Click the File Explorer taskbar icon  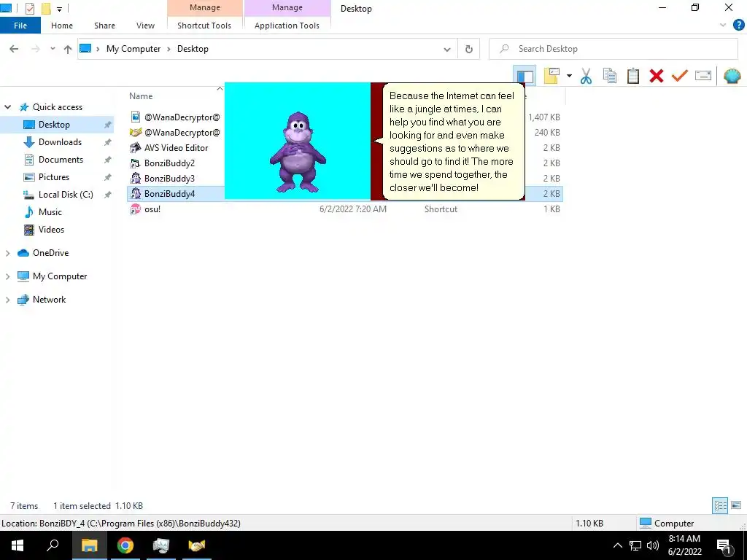(x=89, y=545)
